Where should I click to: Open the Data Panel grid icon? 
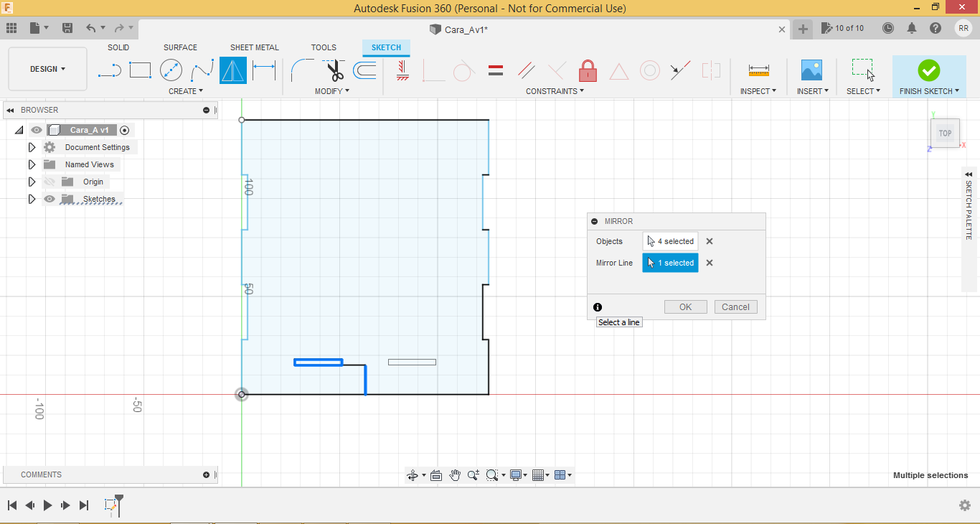[11, 28]
